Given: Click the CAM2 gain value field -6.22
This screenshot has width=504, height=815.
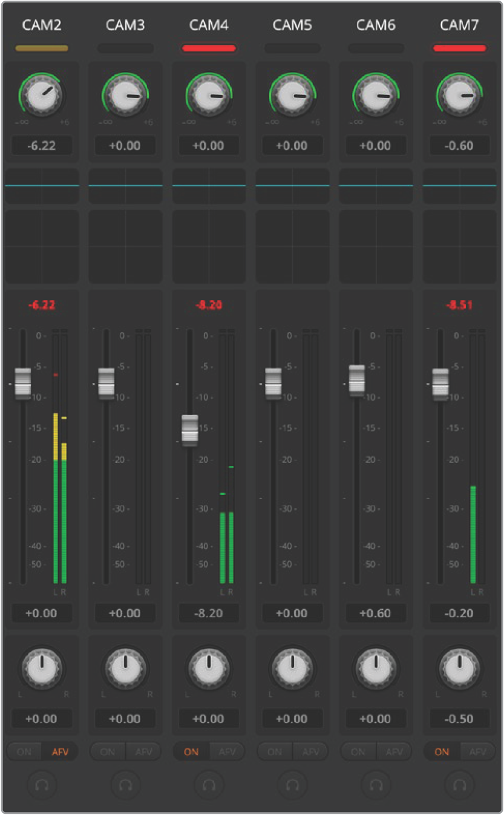Looking at the screenshot, I should [42, 146].
